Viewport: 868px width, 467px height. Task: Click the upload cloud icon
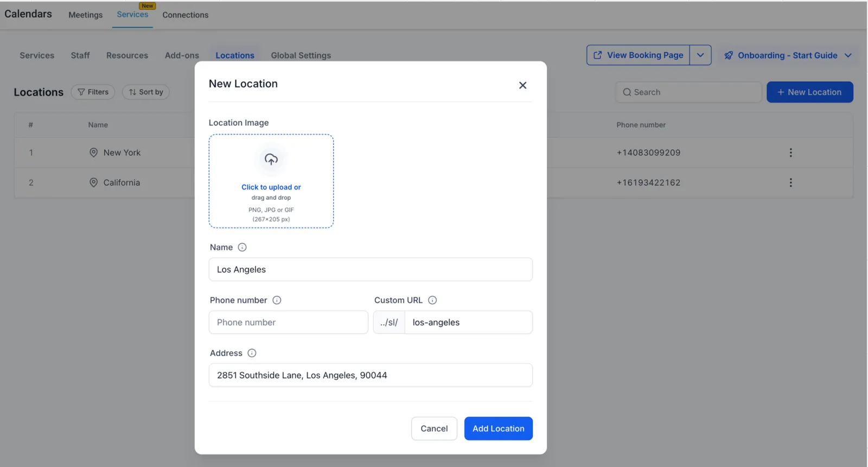(x=271, y=159)
